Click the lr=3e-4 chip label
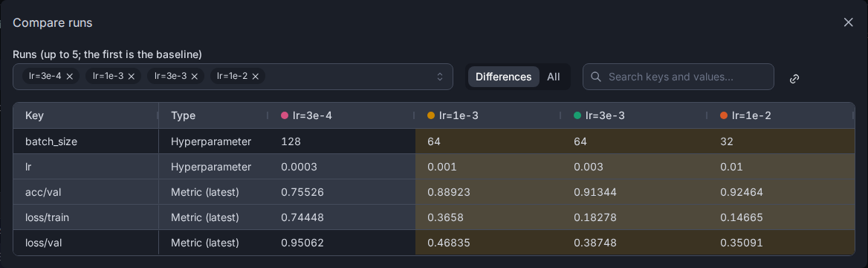 pyautogui.click(x=45, y=77)
